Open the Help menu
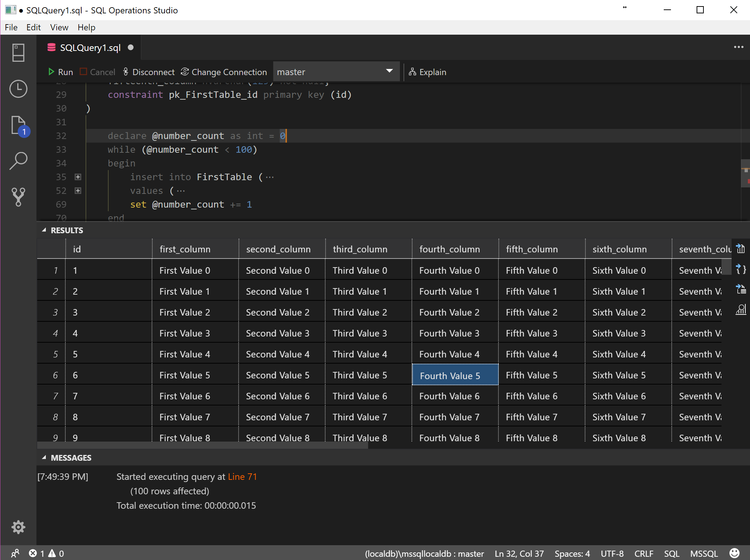Screen dimensions: 750x560 87,27
